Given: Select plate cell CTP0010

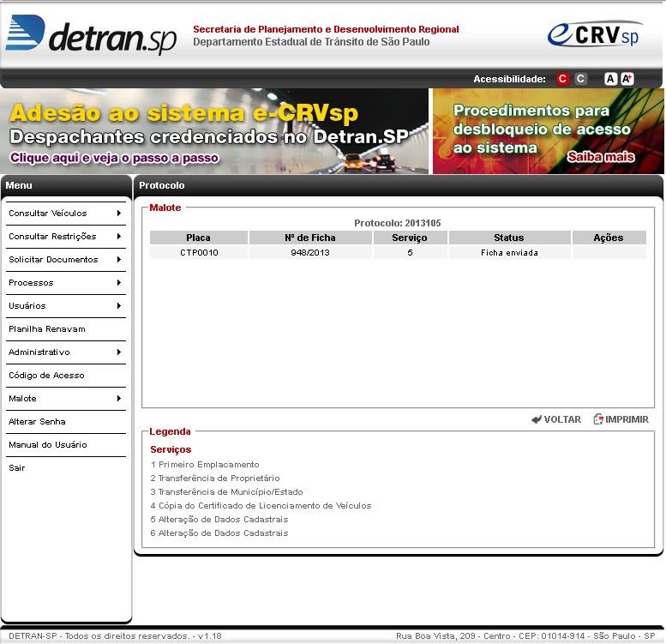Looking at the screenshot, I should pos(199,253).
